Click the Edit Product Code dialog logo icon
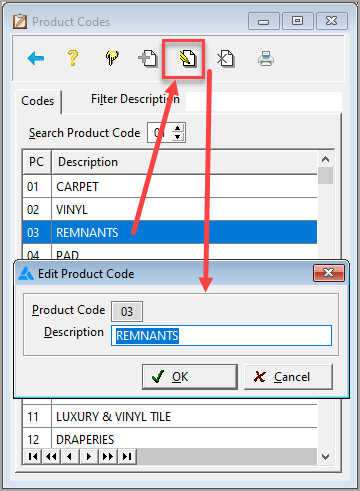Image resolution: width=360 pixels, height=491 pixels. click(26, 273)
